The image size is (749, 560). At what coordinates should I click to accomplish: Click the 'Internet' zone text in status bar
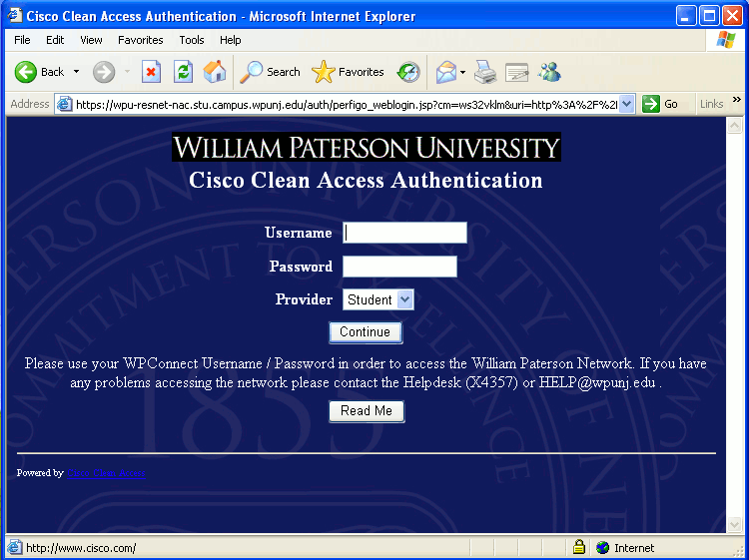[x=634, y=548]
